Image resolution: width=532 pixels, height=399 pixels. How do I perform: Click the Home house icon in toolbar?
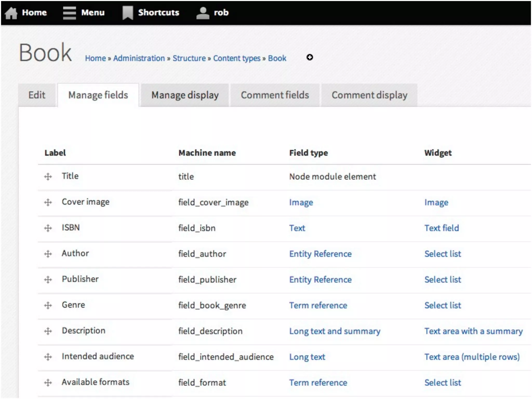11,13
